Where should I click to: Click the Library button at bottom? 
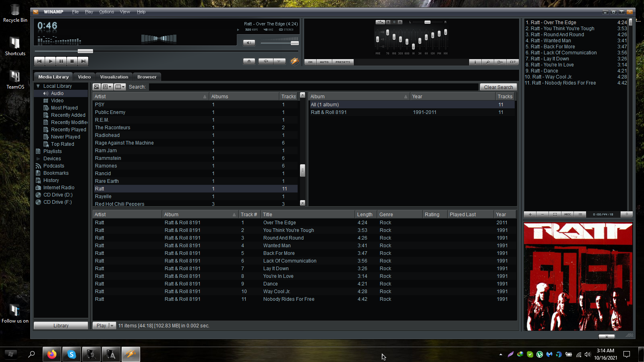coord(61,325)
